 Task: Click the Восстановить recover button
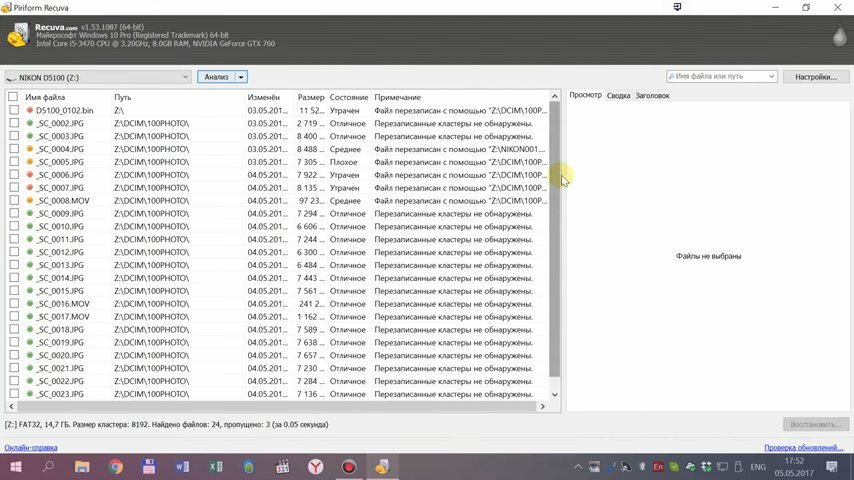pos(816,424)
